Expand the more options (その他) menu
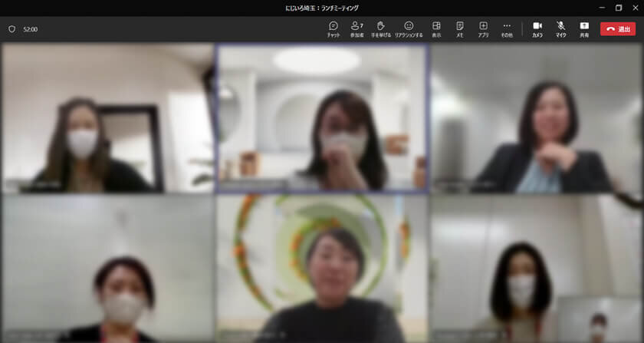 (506, 29)
